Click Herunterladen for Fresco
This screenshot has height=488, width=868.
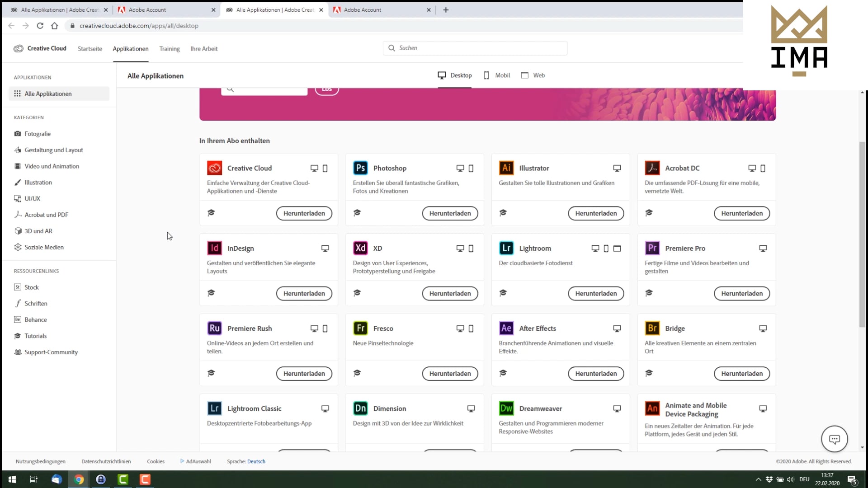[450, 374]
